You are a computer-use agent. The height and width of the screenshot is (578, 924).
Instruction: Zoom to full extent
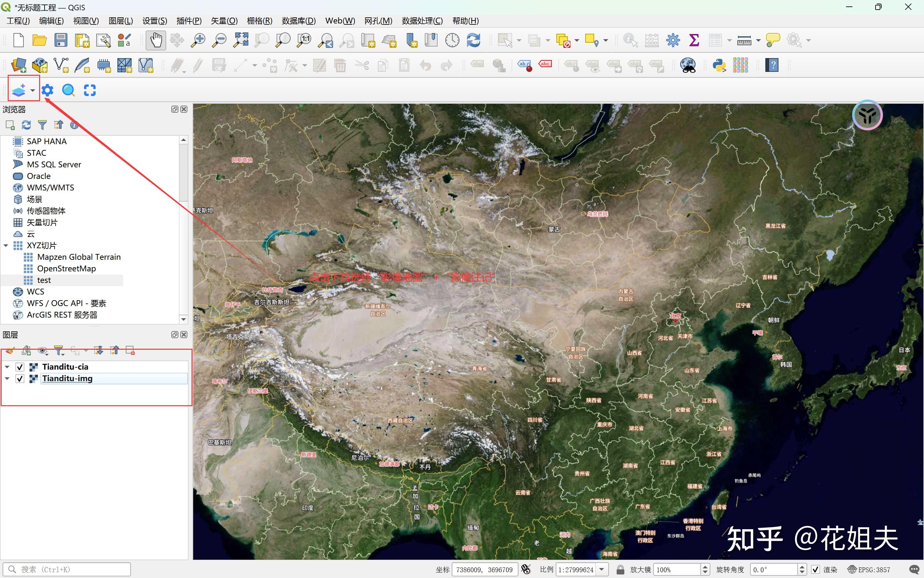click(241, 40)
